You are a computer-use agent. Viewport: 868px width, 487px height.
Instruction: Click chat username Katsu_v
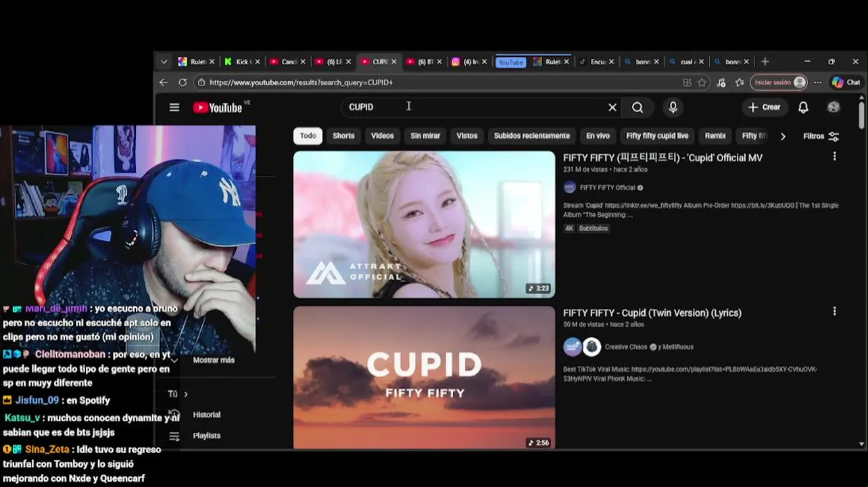tap(23, 418)
